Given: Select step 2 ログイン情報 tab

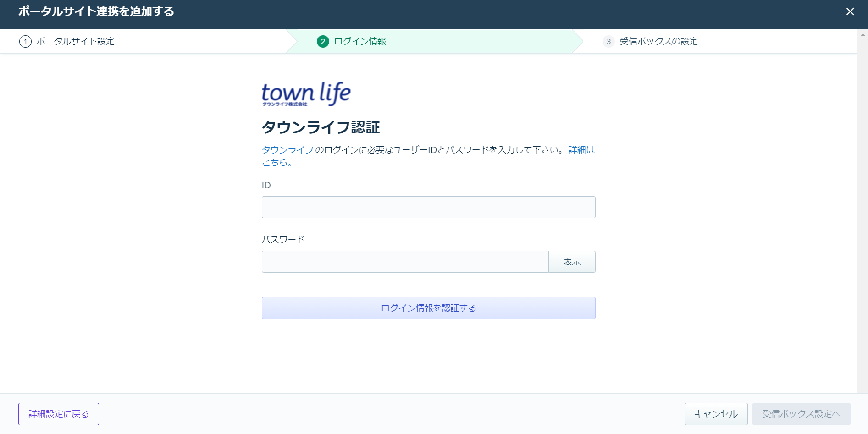Looking at the screenshot, I should [352, 41].
